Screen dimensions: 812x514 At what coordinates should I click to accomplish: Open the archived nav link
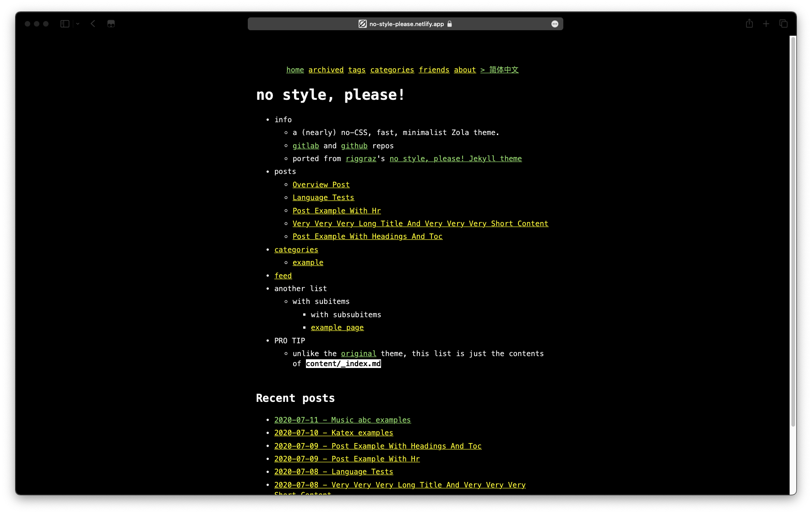tap(326, 70)
